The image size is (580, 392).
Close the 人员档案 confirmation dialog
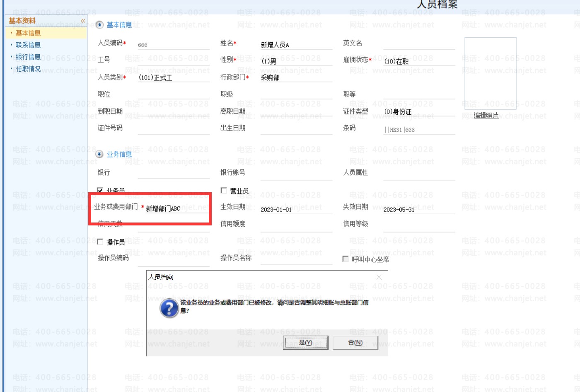click(379, 277)
